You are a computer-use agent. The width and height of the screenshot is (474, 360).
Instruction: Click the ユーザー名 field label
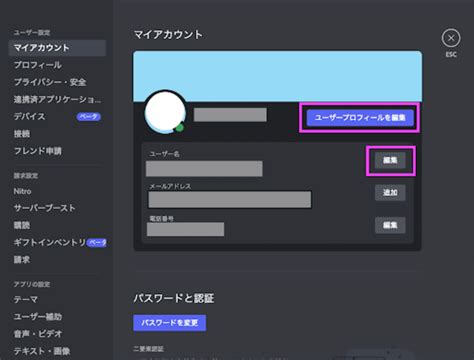coord(164,154)
